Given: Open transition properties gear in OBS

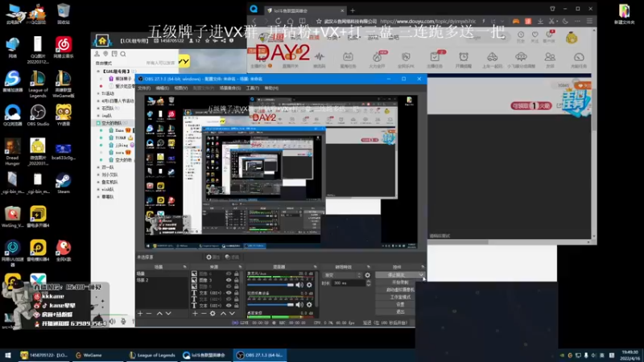Looking at the screenshot, I should (368, 275).
